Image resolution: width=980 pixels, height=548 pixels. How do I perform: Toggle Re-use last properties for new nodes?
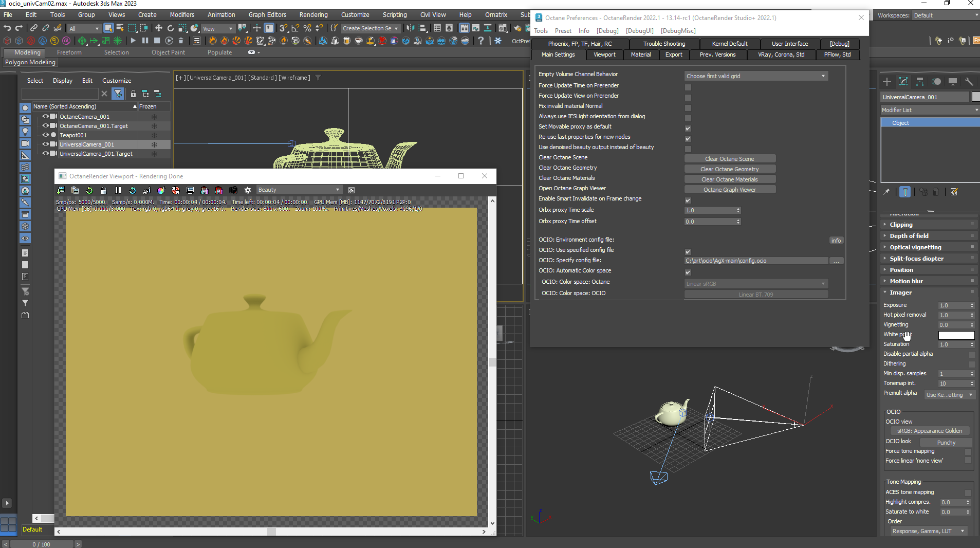tap(688, 139)
